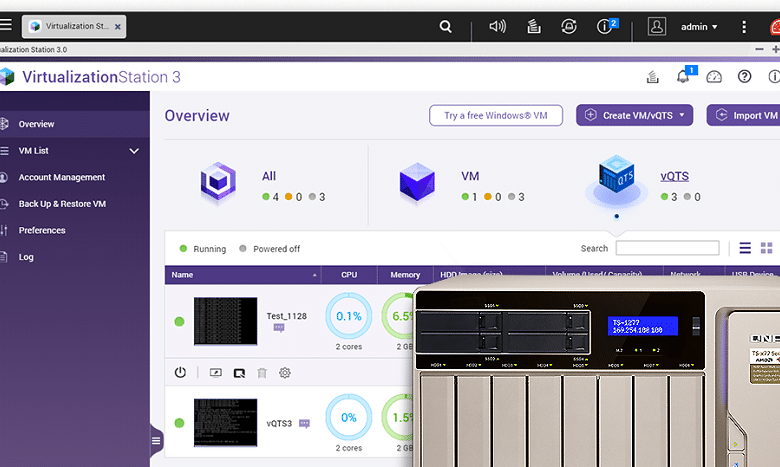Click the Memory column header
The height and width of the screenshot is (467, 780).
405,275
